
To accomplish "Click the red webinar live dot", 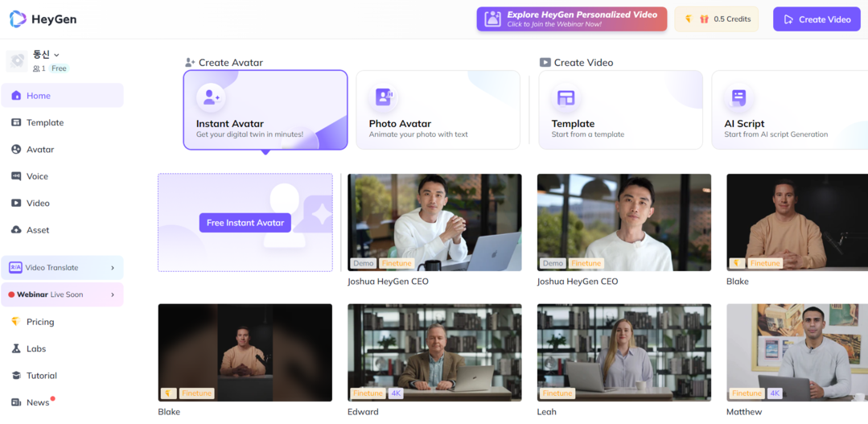I will coord(11,294).
